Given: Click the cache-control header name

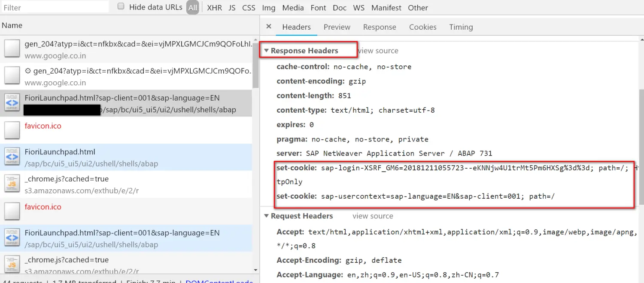Looking at the screenshot, I should (x=304, y=67).
